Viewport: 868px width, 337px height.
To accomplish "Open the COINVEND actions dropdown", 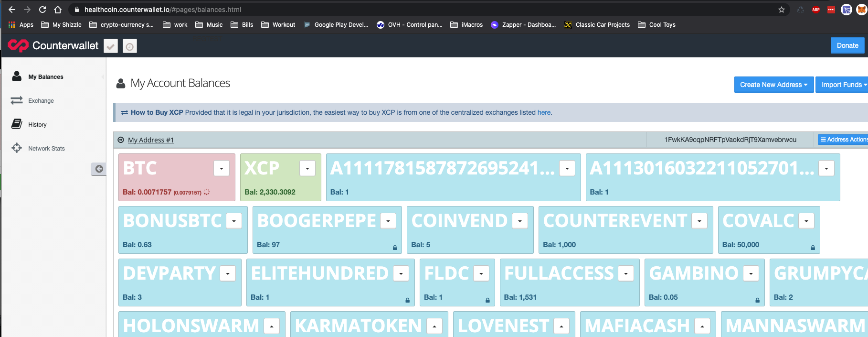I will click(520, 221).
